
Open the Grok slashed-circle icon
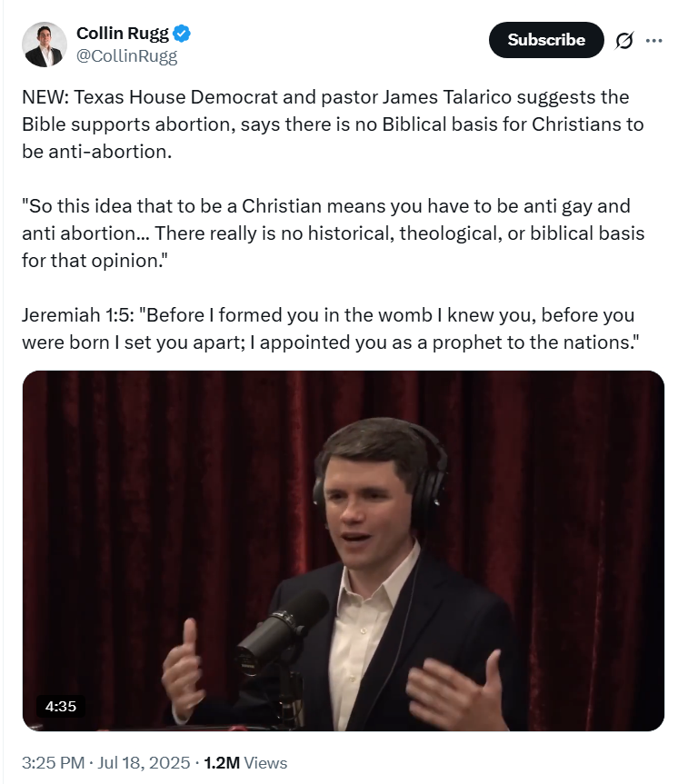[624, 41]
